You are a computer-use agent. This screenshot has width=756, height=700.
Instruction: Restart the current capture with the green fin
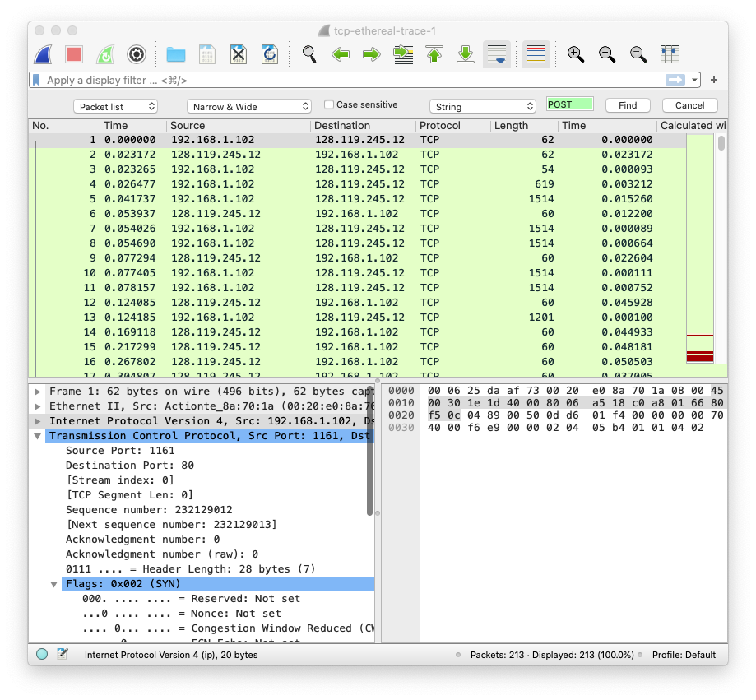point(105,54)
